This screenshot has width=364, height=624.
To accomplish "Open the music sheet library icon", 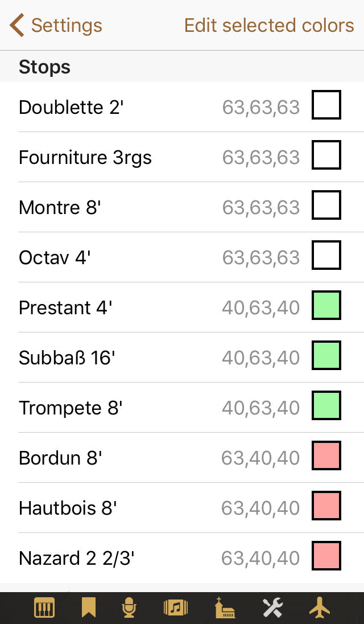I will (176, 608).
